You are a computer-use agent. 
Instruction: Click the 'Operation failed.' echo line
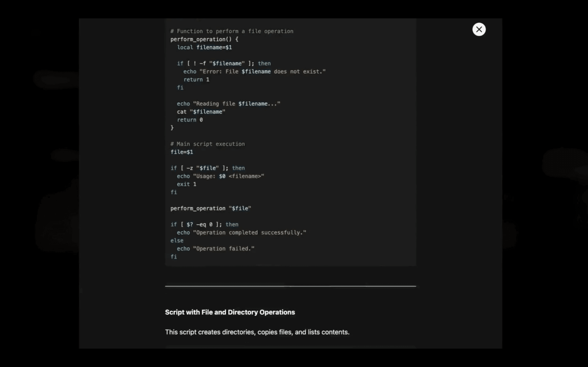click(x=215, y=249)
